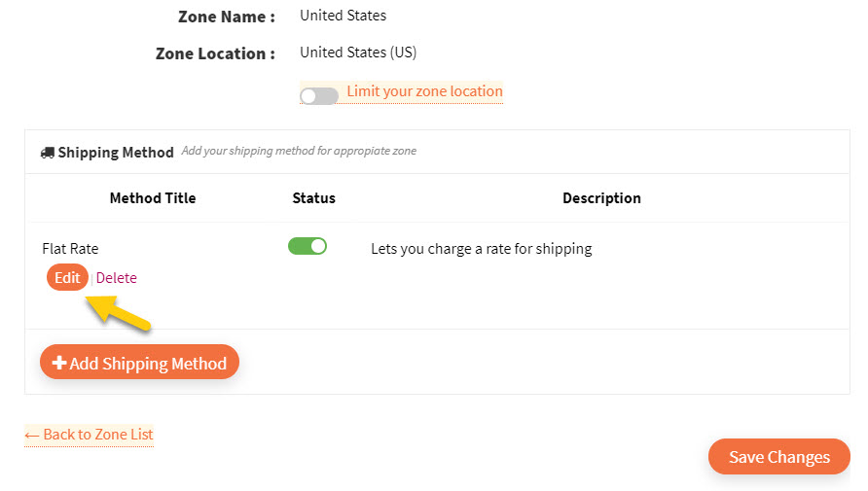Save Changes to the shipping zone
Viewport: 868px width, 491px height.
(x=778, y=457)
